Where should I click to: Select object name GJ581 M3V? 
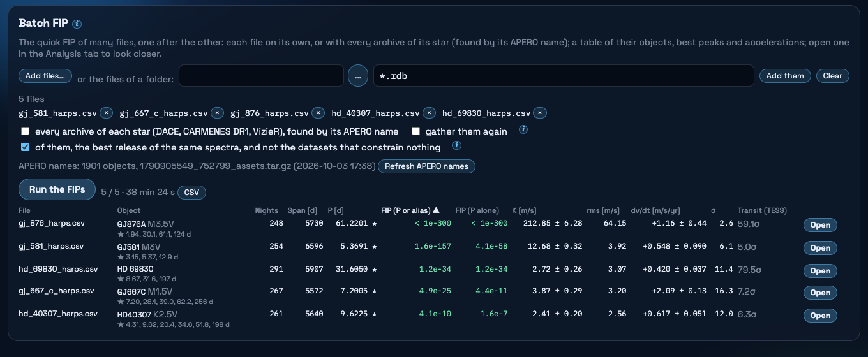(138, 247)
